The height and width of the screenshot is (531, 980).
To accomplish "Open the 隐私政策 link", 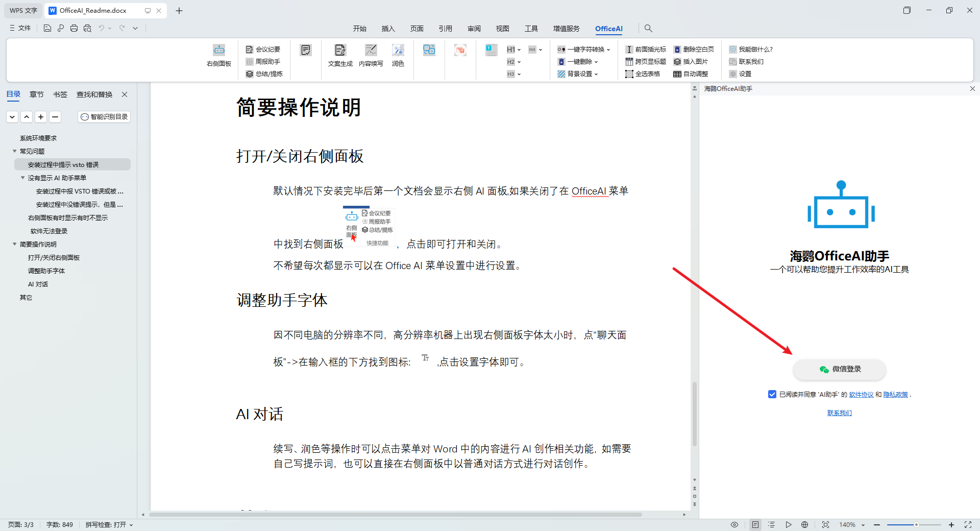I will pos(895,395).
